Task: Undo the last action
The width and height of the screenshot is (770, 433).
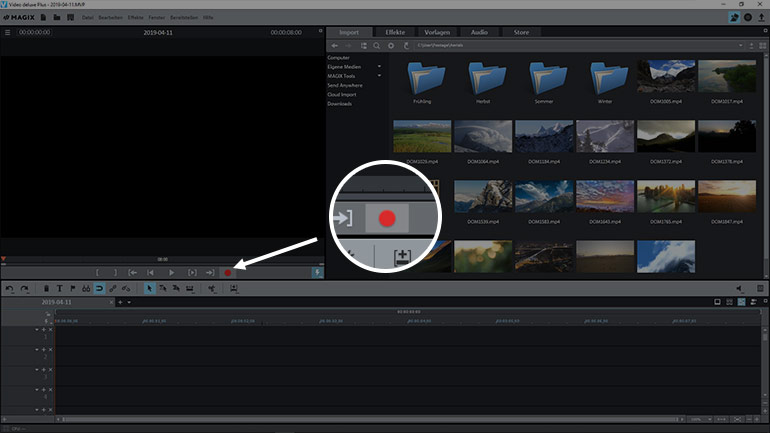Action: pos(9,289)
